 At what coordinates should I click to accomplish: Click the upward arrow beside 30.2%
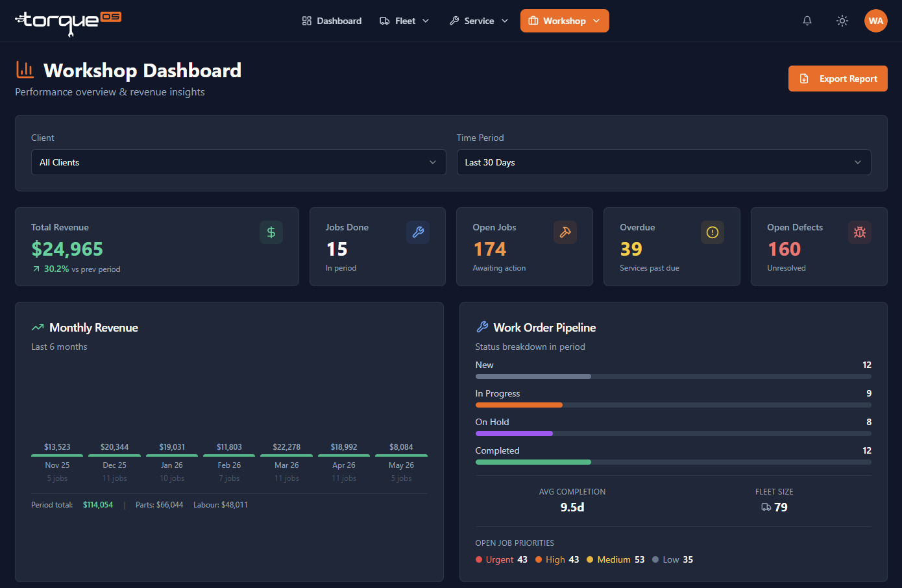pyautogui.click(x=36, y=269)
